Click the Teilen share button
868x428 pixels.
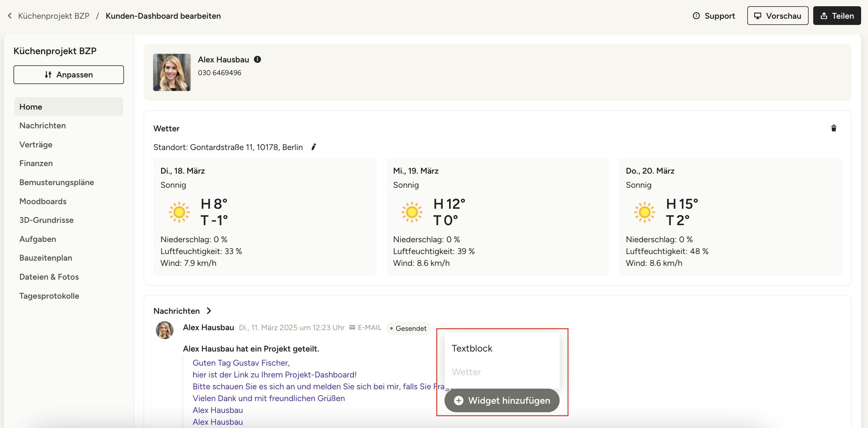click(x=837, y=16)
